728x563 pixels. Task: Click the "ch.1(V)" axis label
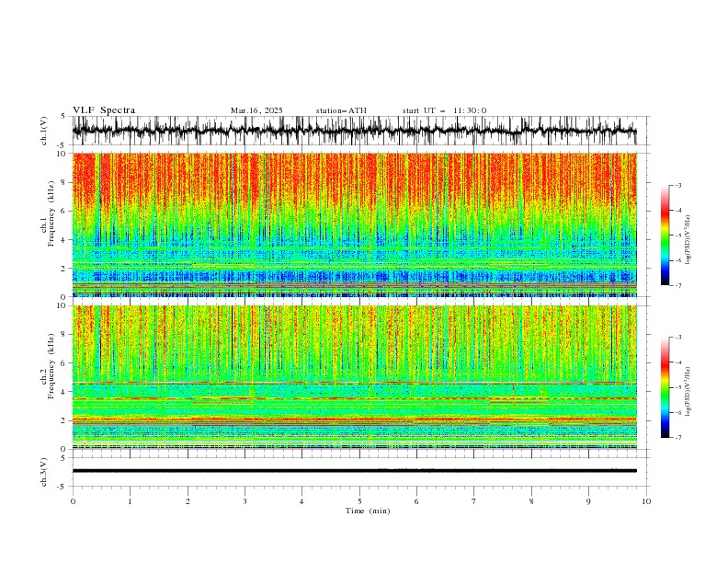click(44, 131)
